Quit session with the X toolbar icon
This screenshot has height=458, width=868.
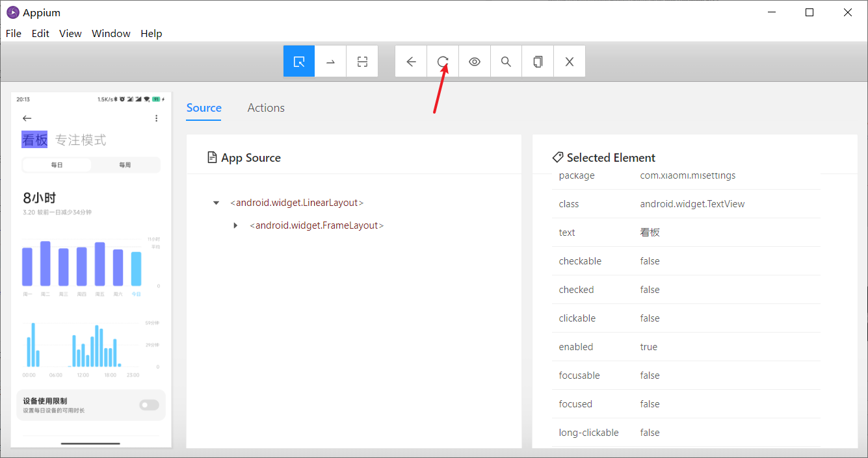tap(570, 61)
